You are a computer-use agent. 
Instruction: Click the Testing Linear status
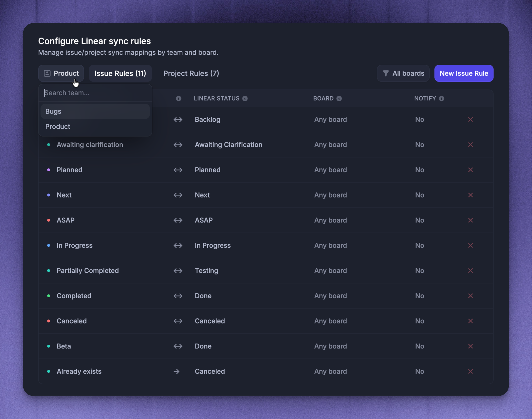click(206, 271)
